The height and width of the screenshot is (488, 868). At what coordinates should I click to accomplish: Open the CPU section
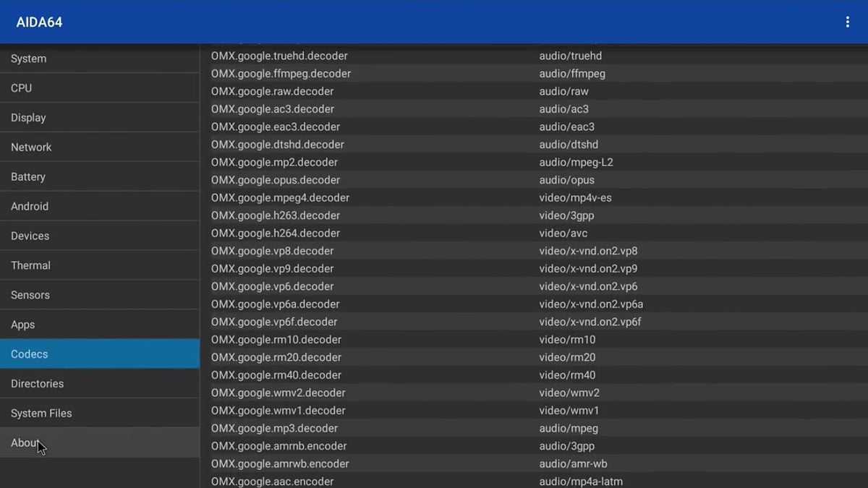point(100,88)
